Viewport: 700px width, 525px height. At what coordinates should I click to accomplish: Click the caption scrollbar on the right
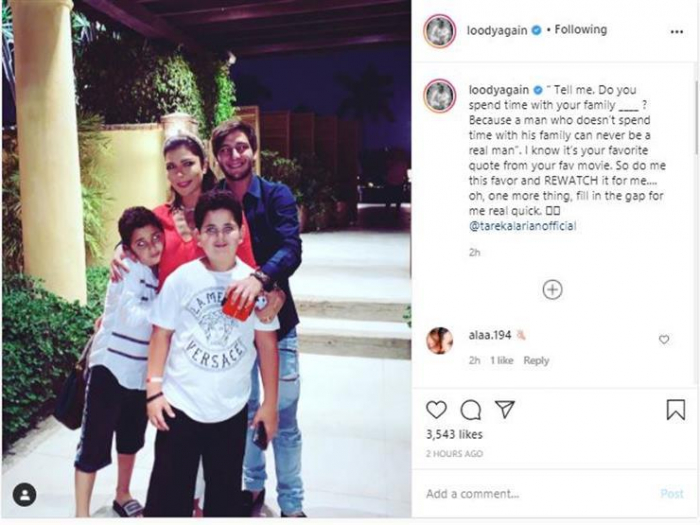pyautogui.click(x=696, y=118)
